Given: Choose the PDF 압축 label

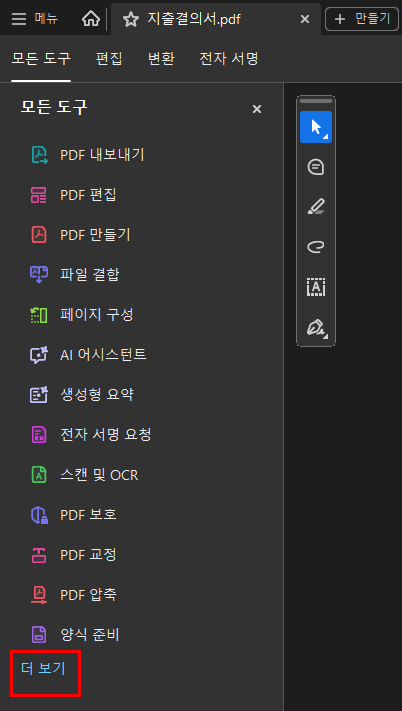Looking at the screenshot, I should 88,594.
